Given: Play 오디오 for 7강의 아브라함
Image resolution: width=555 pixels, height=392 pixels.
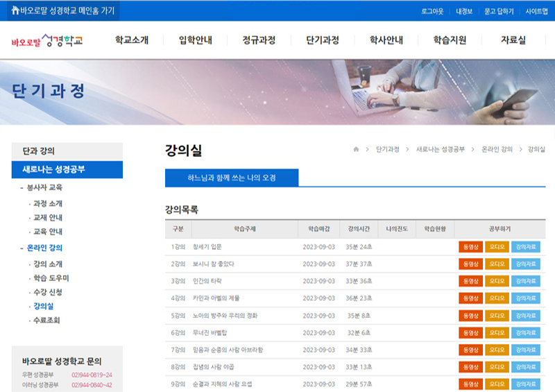Looking at the screenshot, I should click(497, 350).
